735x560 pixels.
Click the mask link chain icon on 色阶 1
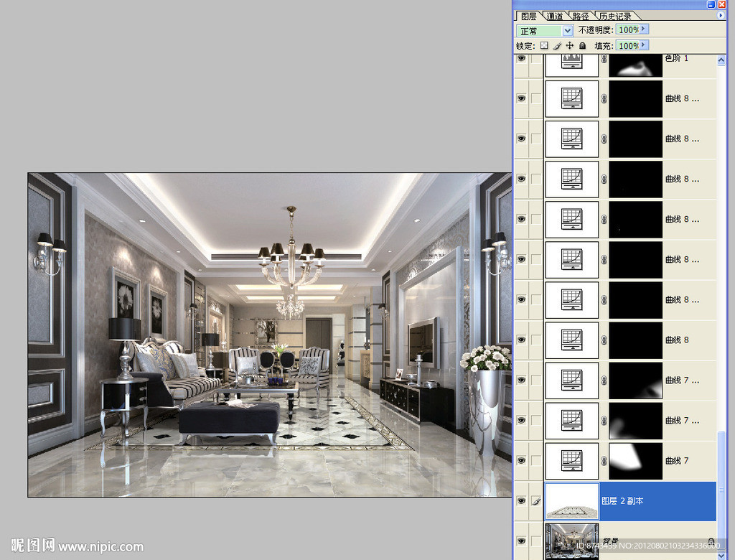604,60
